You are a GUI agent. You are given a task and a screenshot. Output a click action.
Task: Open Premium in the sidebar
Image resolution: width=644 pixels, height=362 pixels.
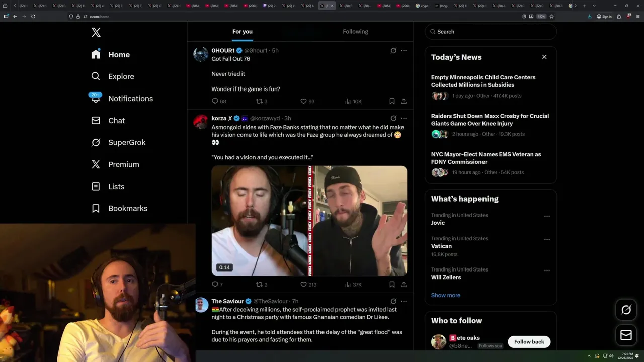coord(115,164)
